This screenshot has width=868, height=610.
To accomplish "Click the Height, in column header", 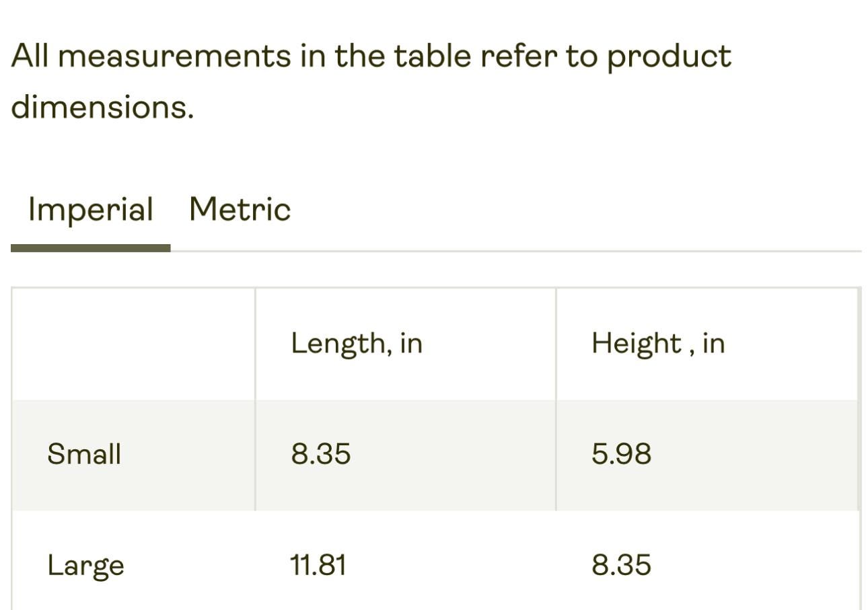I will click(x=657, y=344).
